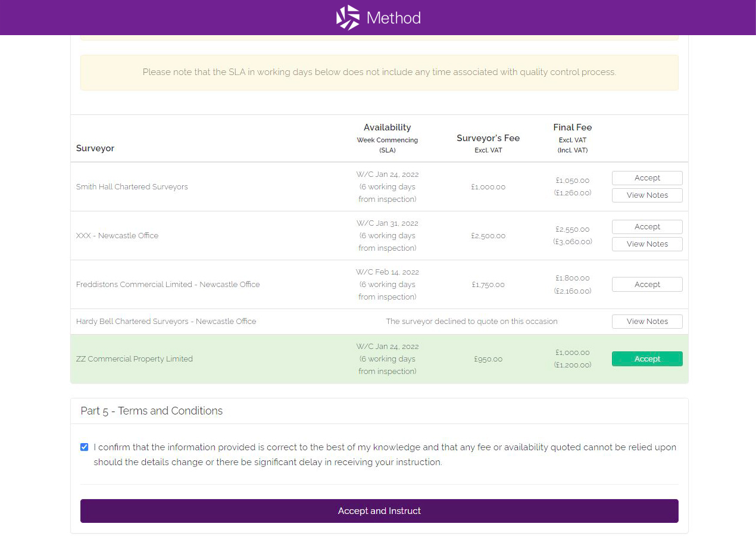This screenshot has width=756, height=536.
Task: Select the ZZ Commercial Property Limited name
Action: point(135,359)
